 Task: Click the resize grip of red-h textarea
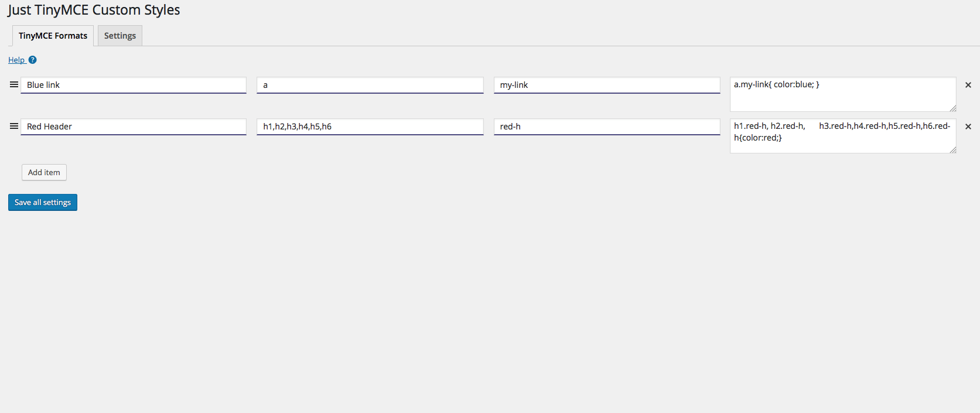click(x=953, y=150)
